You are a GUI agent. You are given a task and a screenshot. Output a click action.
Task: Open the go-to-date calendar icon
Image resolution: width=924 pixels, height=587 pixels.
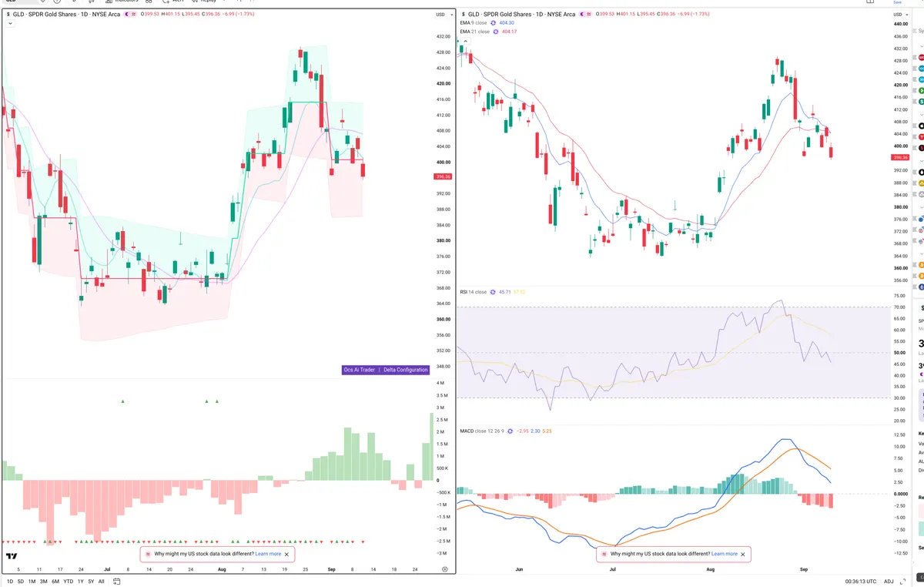coord(116,582)
